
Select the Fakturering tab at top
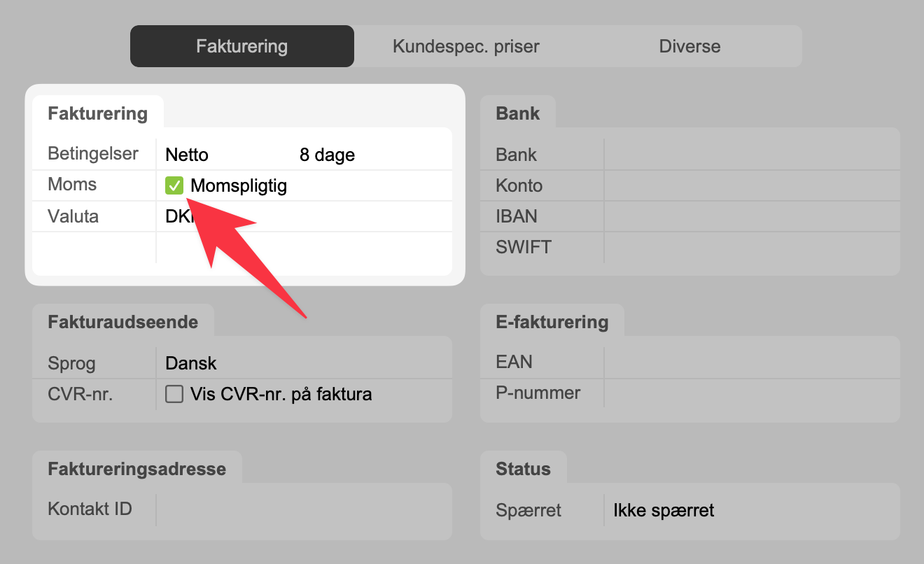[241, 47]
